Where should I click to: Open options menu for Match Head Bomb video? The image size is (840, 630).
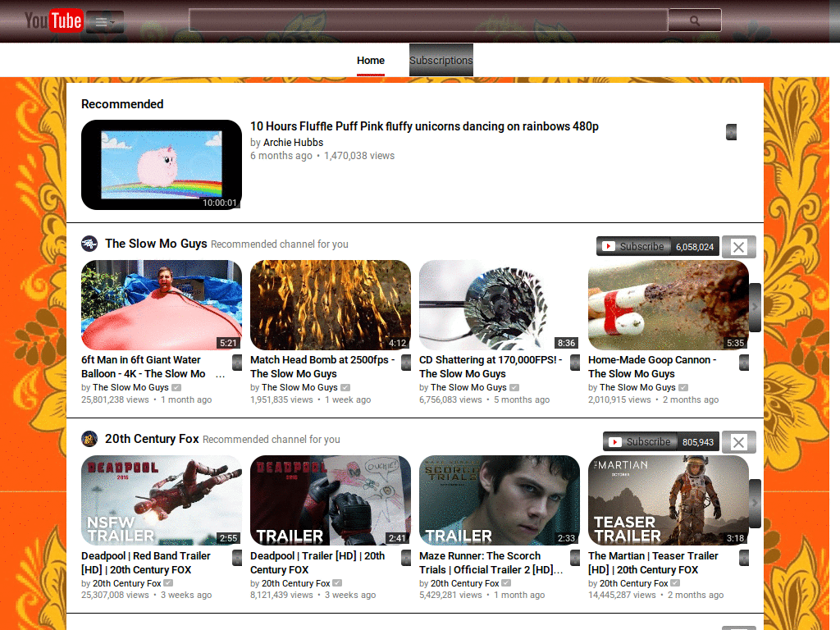406,363
